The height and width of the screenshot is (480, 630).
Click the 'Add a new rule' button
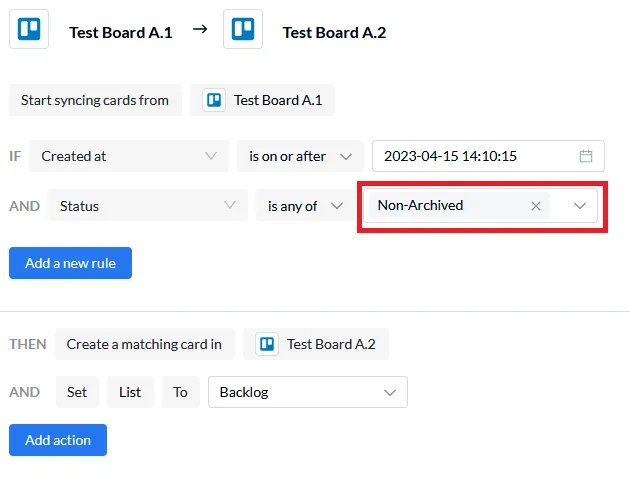click(x=70, y=263)
